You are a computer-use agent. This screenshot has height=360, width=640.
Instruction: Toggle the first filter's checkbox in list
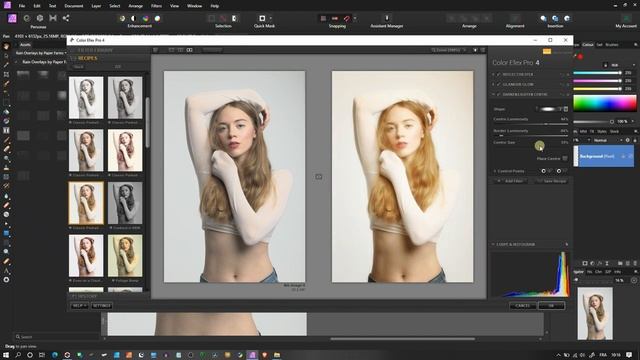498,74
